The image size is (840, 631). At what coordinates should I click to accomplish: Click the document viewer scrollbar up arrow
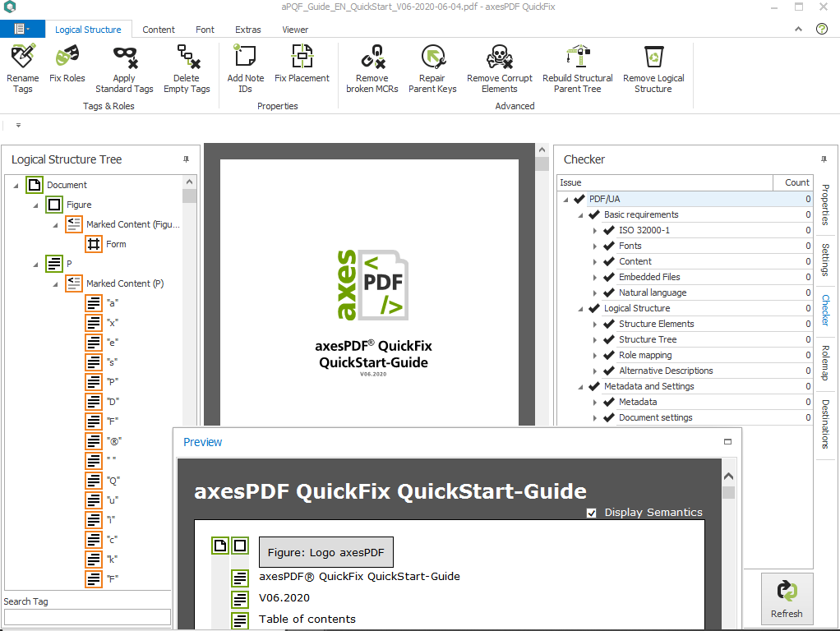[542, 150]
